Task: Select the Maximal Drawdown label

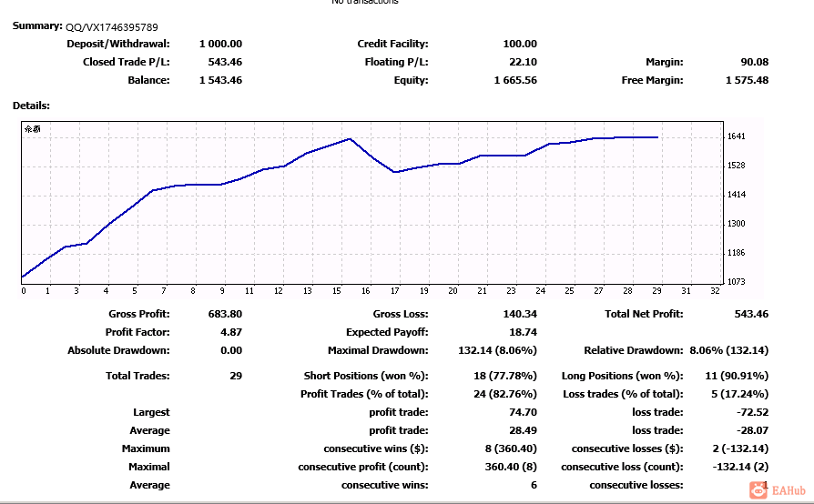Action: (378, 350)
